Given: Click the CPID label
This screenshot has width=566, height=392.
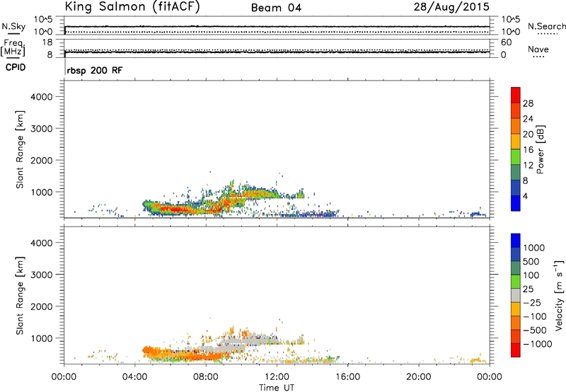Looking at the screenshot, I should coord(16,67).
